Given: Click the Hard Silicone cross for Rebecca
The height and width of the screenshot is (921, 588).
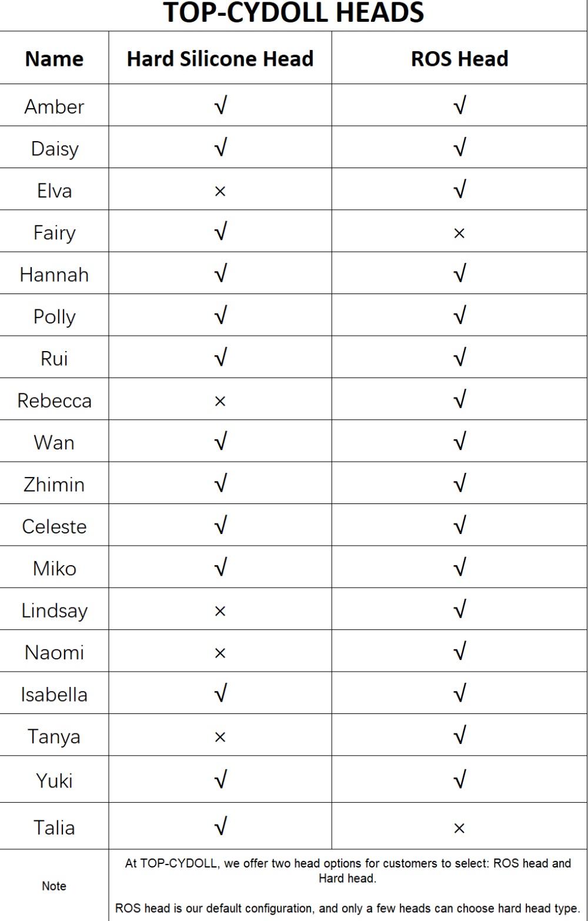Looking at the screenshot, I should (220, 401).
